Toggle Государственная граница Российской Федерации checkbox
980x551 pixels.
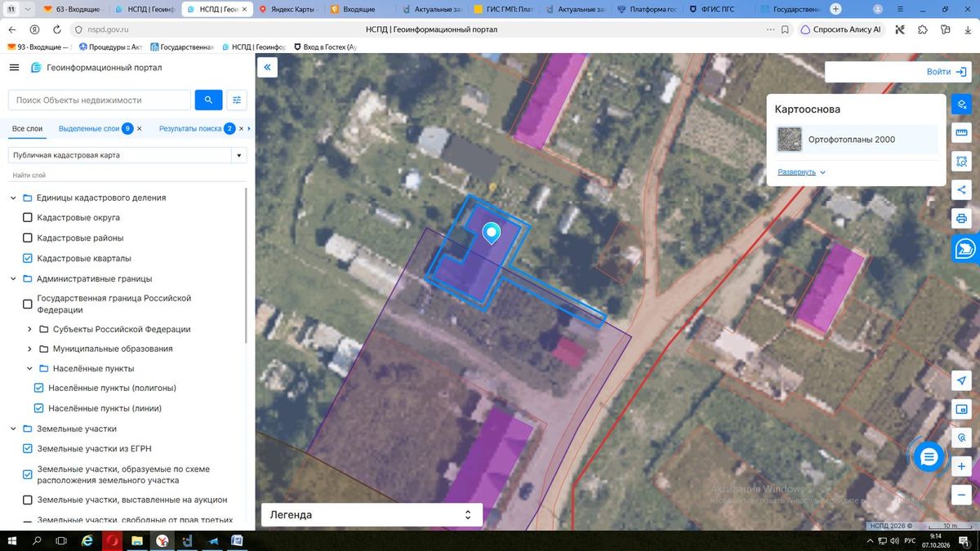(28, 304)
